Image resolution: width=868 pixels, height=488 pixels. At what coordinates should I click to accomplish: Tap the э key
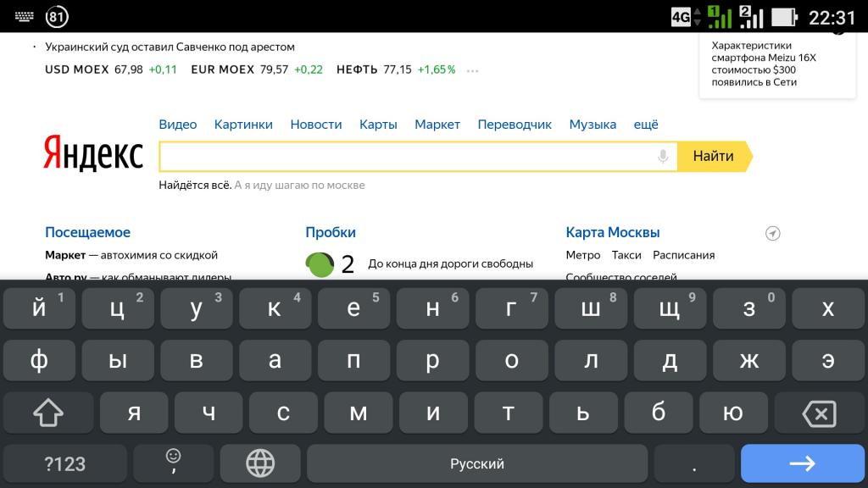click(828, 360)
